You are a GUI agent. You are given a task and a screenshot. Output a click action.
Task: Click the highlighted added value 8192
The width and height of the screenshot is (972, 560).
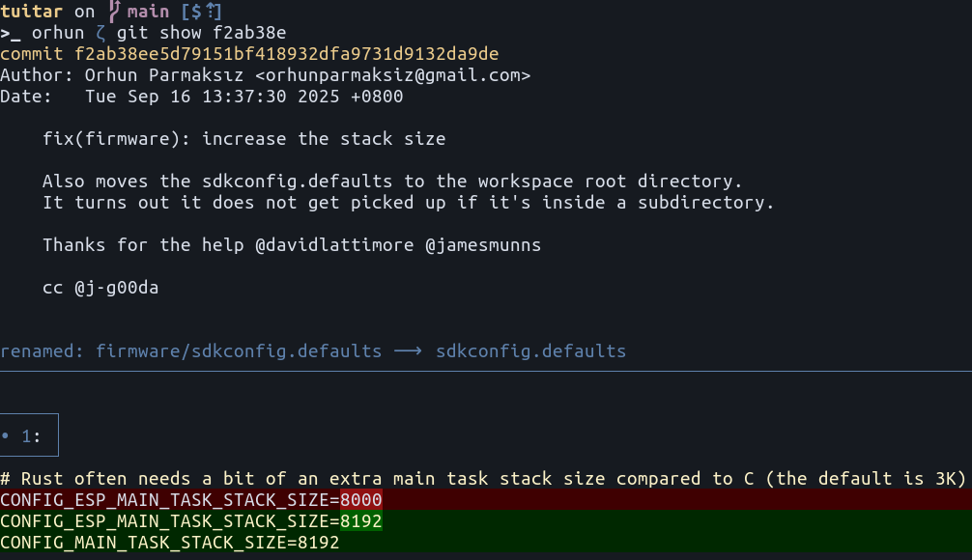[361, 521]
